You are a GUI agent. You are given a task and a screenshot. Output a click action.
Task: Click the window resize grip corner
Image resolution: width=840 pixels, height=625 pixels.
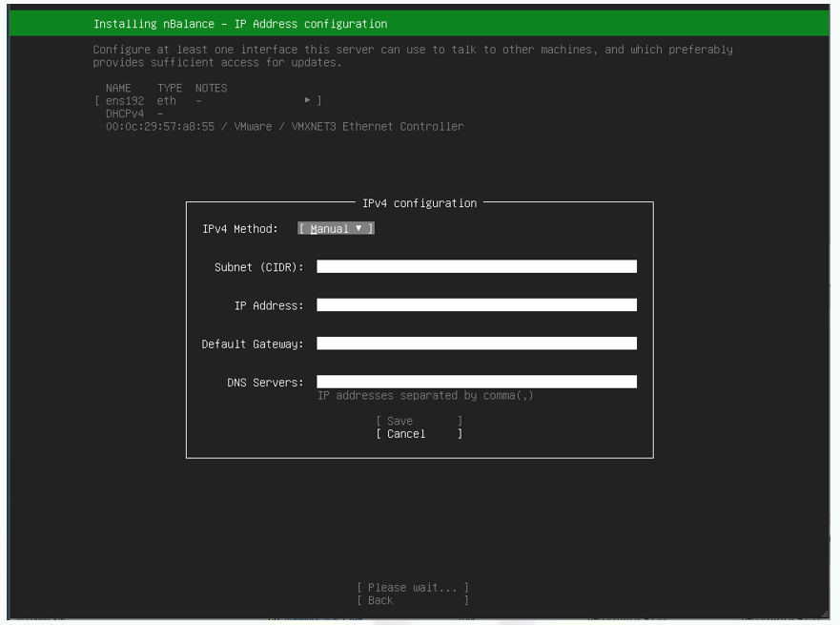coord(825,614)
